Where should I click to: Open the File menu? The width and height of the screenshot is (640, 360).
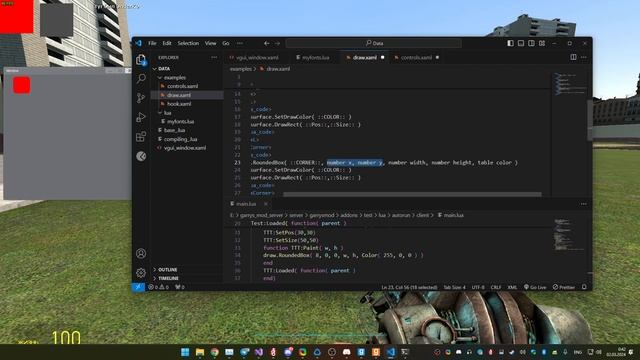tap(152, 43)
